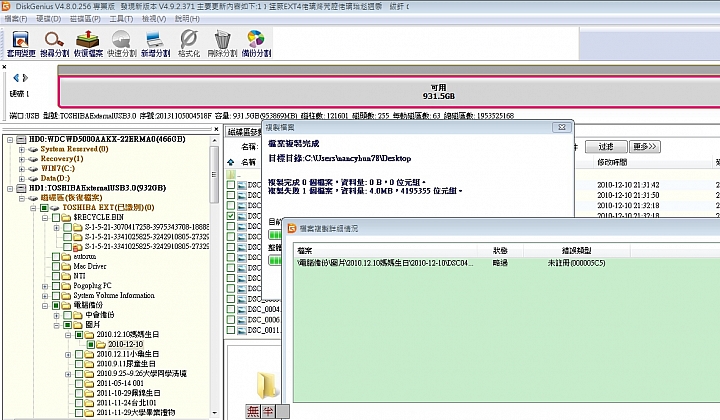Click the parent folder '..' icon
Viewport: 720px width, 420px height.
(231, 174)
